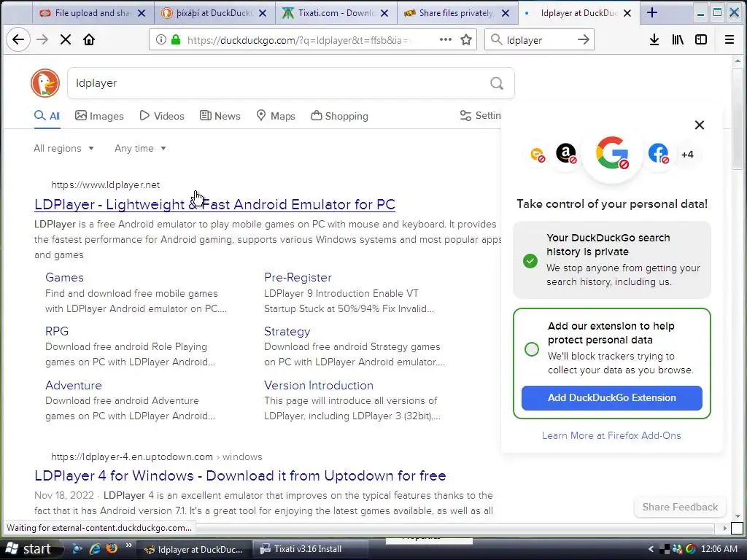
Task: Switch to the píxápí at DuckDuckGo tab
Action: [x=214, y=13]
